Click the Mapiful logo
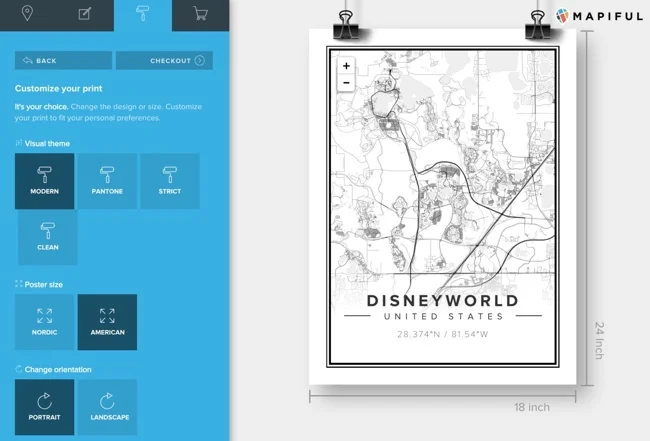Viewport: 650px width, 441px height. click(599, 16)
